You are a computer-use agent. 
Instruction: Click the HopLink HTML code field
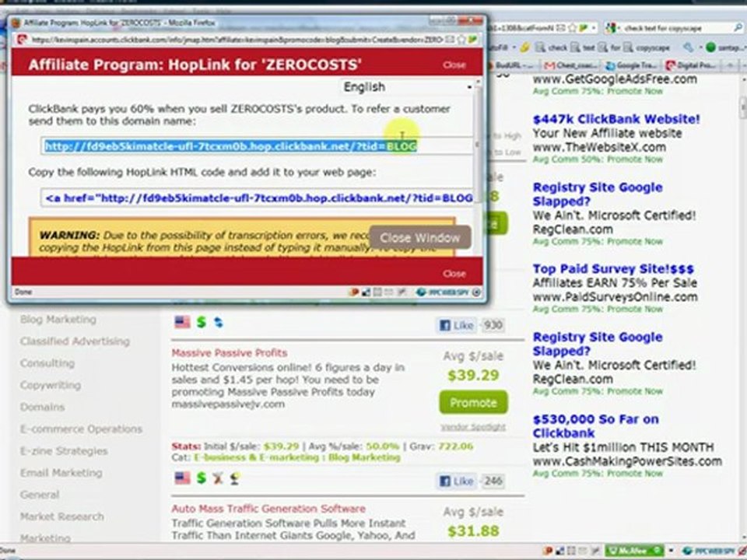258,198
